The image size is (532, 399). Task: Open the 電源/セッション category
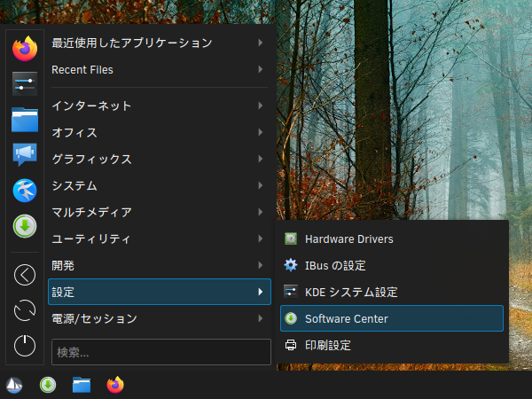coord(160,318)
